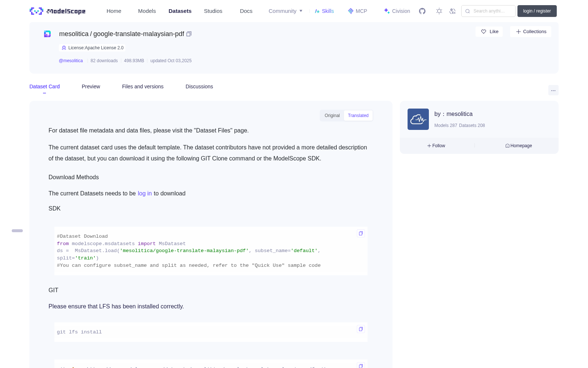Screen dimensions: 588x368
Task: Click 'Models 287' under mesolitica
Action: [x=446, y=125]
